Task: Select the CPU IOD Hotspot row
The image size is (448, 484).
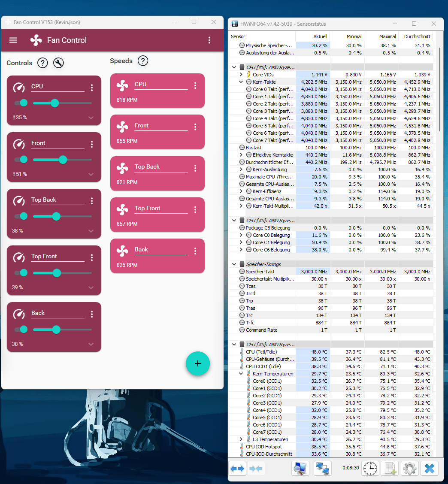Action: [331, 447]
